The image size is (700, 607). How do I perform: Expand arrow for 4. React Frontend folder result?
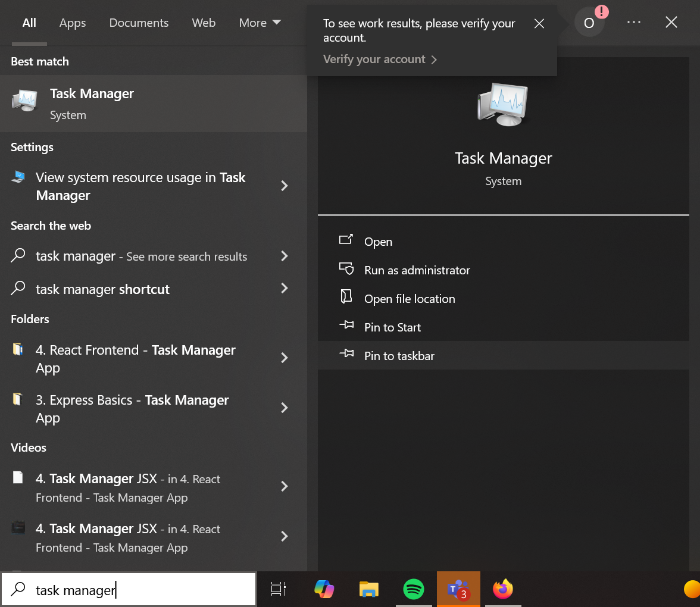point(285,358)
